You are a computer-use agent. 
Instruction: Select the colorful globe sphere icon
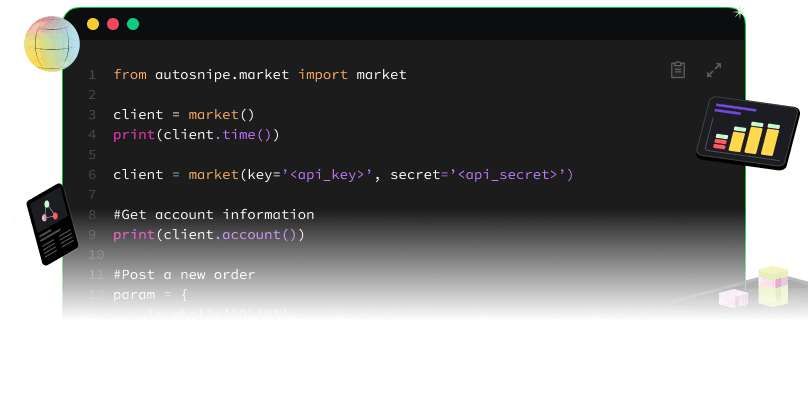click(52, 44)
